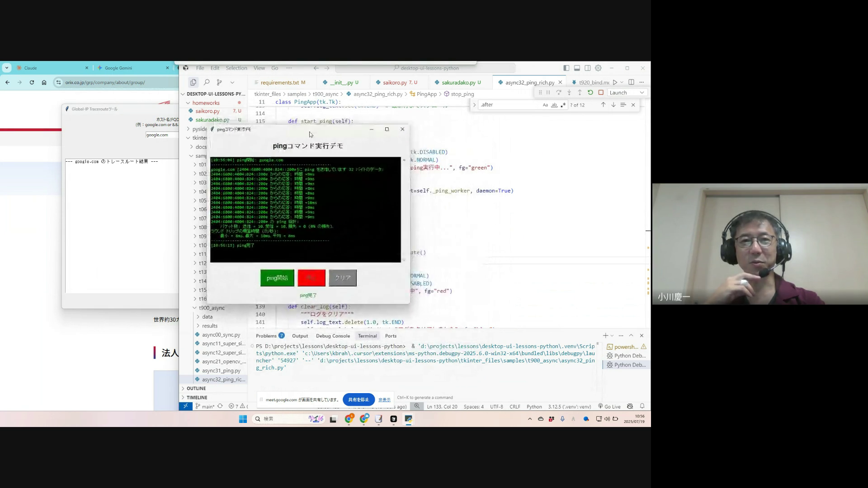Split the editor right
Screen dimensions: 868x488
click(x=631, y=82)
